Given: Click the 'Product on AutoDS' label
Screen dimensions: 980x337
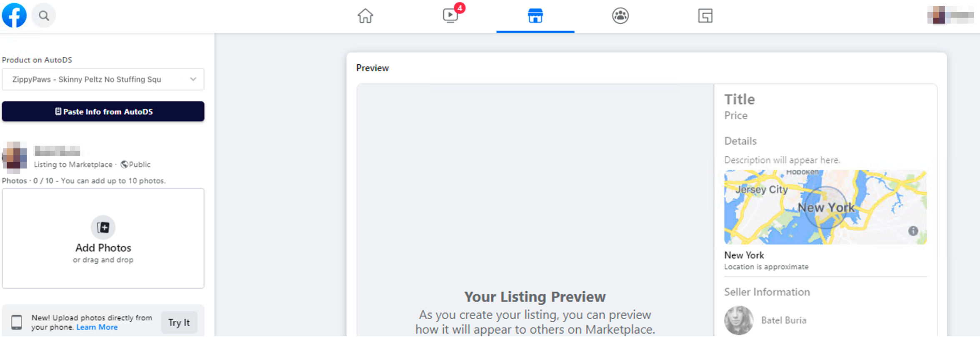Looking at the screenshot, I should click(x=37, y=60).
